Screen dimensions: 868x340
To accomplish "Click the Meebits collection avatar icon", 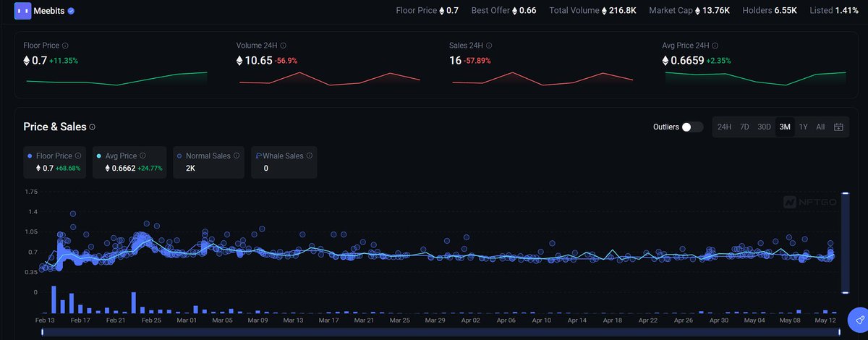I will coord(23,11).
